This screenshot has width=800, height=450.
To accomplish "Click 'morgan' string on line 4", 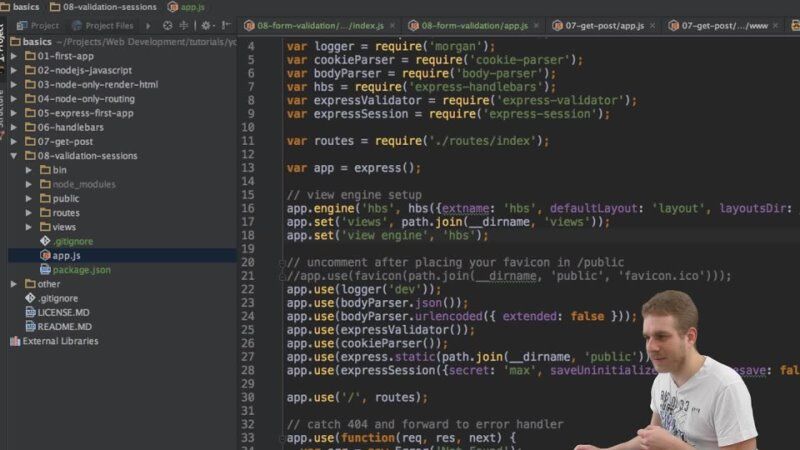I will point(456,46).
